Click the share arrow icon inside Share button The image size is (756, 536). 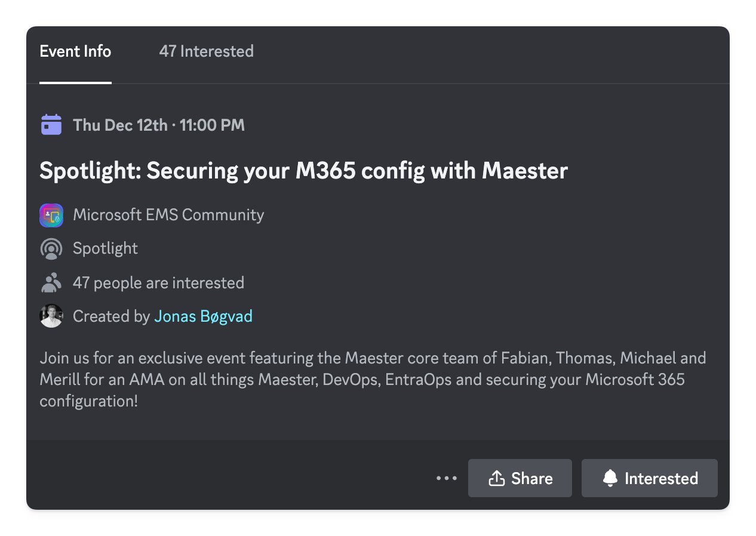(x=497, y=478)
